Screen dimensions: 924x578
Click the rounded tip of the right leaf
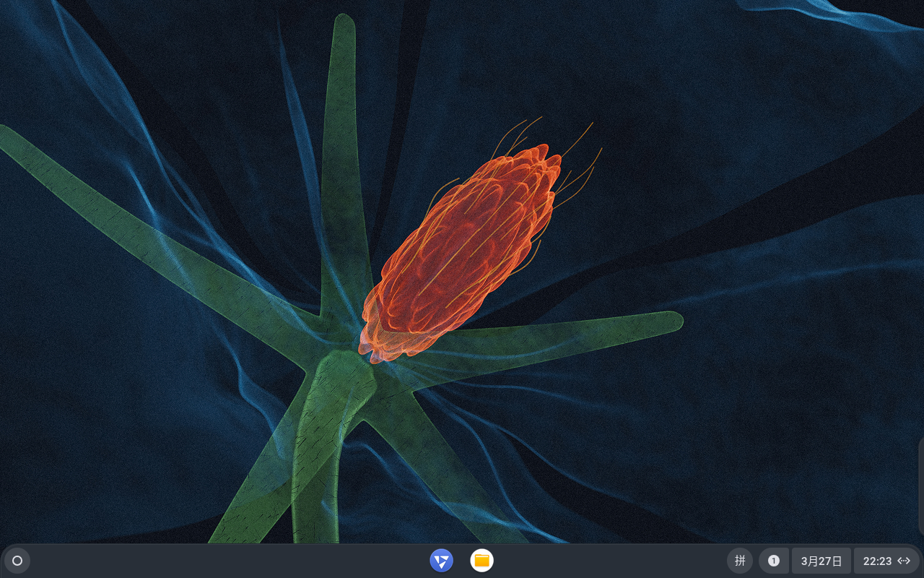[670, 321]
